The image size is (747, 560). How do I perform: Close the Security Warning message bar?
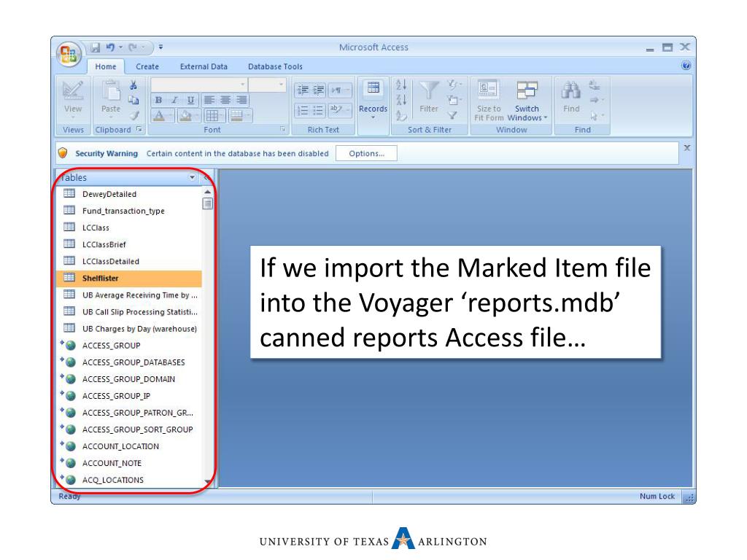pos(687,148)
